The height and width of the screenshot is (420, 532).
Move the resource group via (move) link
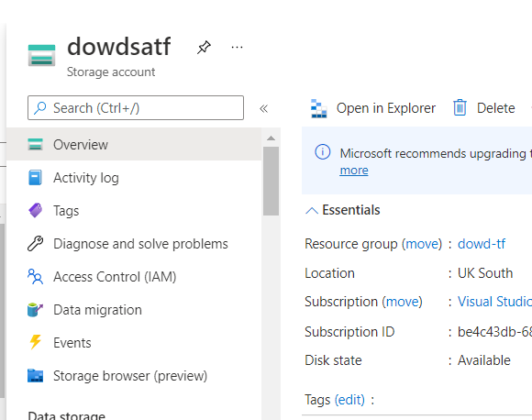pyautogui.click(x=422, y=244)
